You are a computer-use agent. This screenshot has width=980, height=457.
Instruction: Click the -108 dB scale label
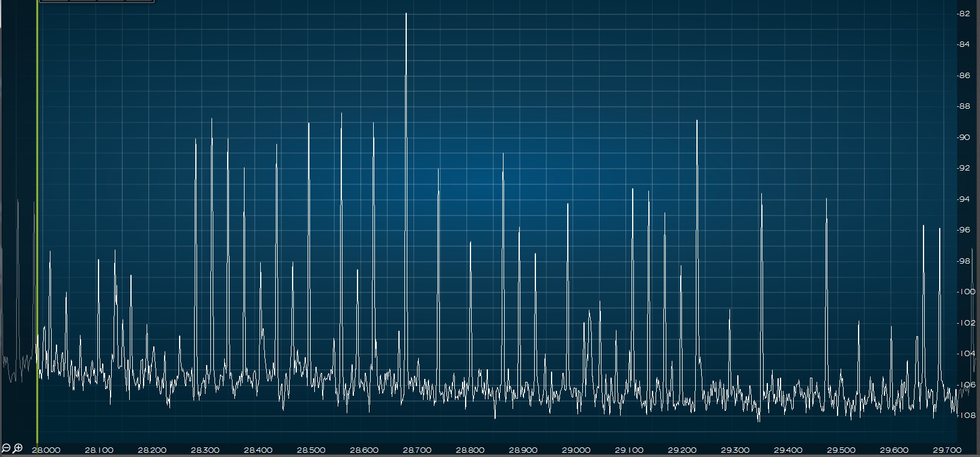pos(965,416)
